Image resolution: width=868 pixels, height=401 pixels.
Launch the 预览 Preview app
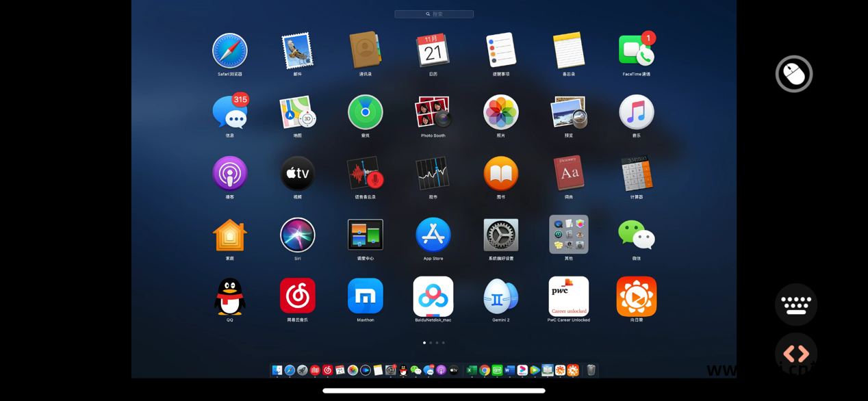pyautogui.click(x=569, y=112)
